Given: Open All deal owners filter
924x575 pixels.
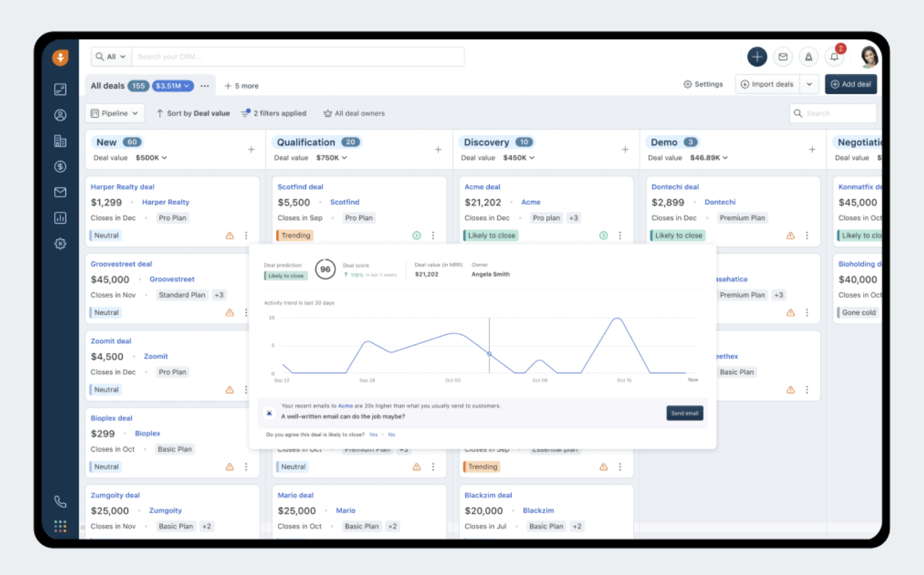Looking at the screenshot, I should (x=354, y=113).
